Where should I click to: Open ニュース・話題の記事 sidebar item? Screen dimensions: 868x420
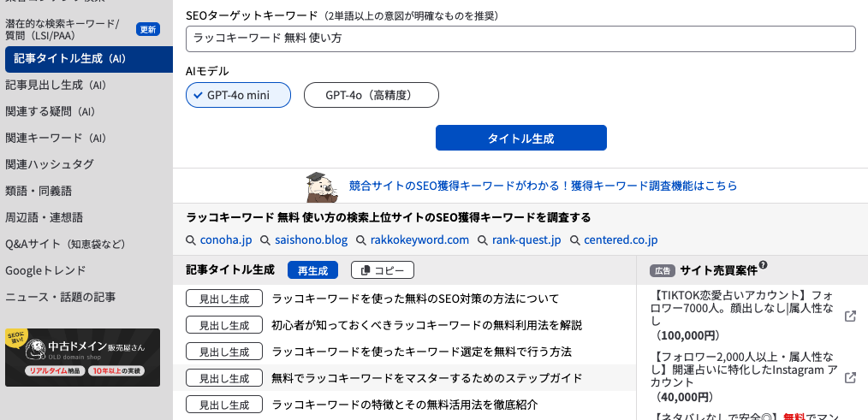pyautogui.click(x=60, y=297)
